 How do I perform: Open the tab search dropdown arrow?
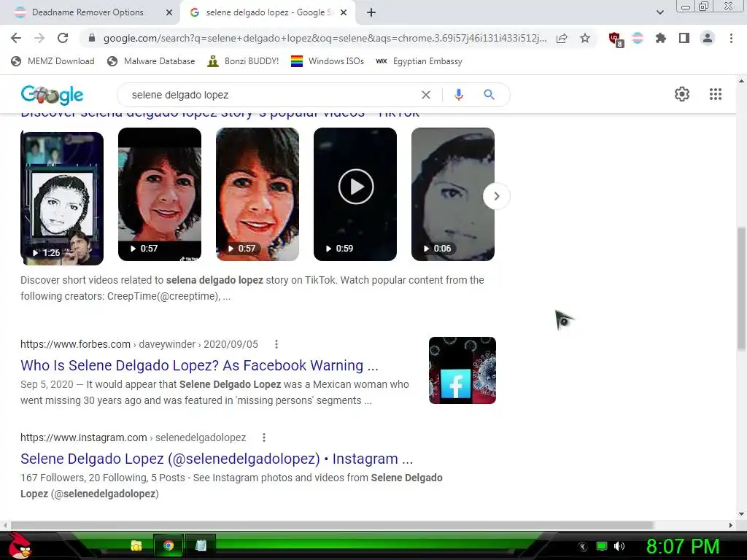pyautogui.click(x=659, y=12)
